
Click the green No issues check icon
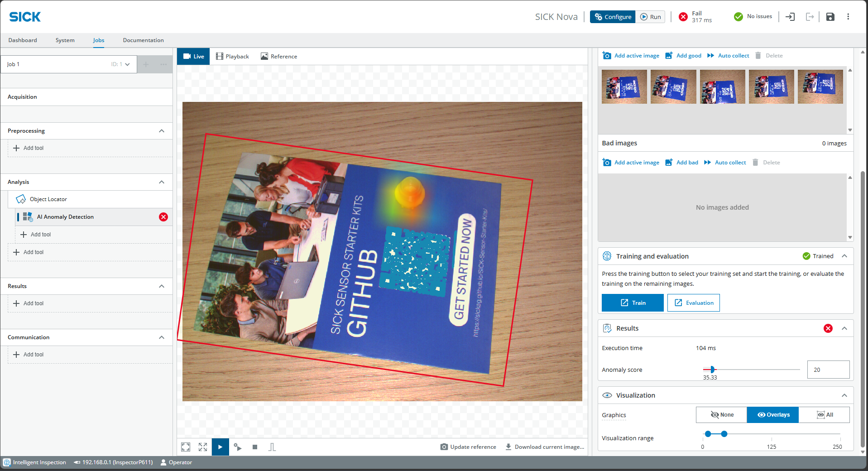(x=739, y=17)
